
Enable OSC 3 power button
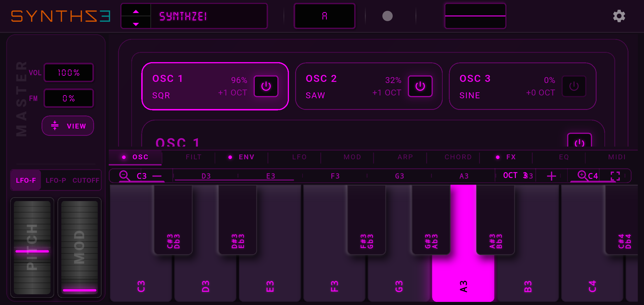574,86
